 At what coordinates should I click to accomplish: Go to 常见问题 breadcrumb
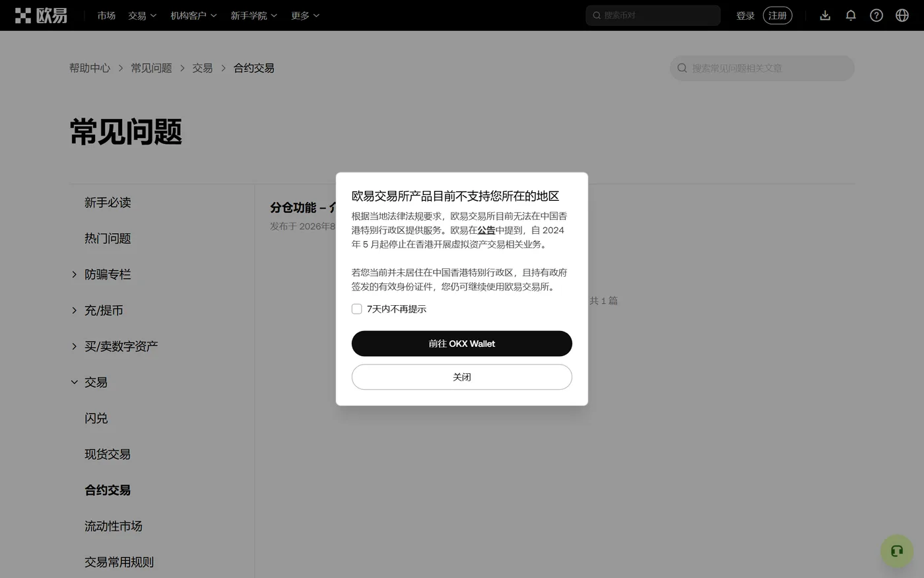click(x=151, y=68)
